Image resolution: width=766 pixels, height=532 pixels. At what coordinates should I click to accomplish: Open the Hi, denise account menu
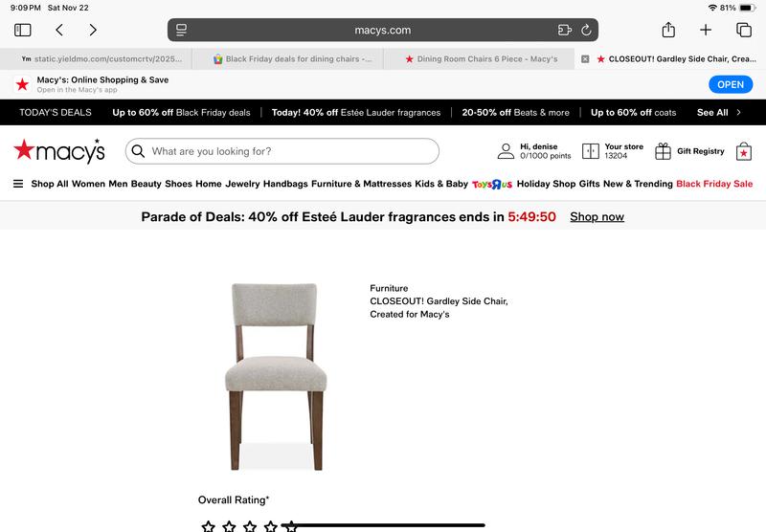tap(534, 151)
